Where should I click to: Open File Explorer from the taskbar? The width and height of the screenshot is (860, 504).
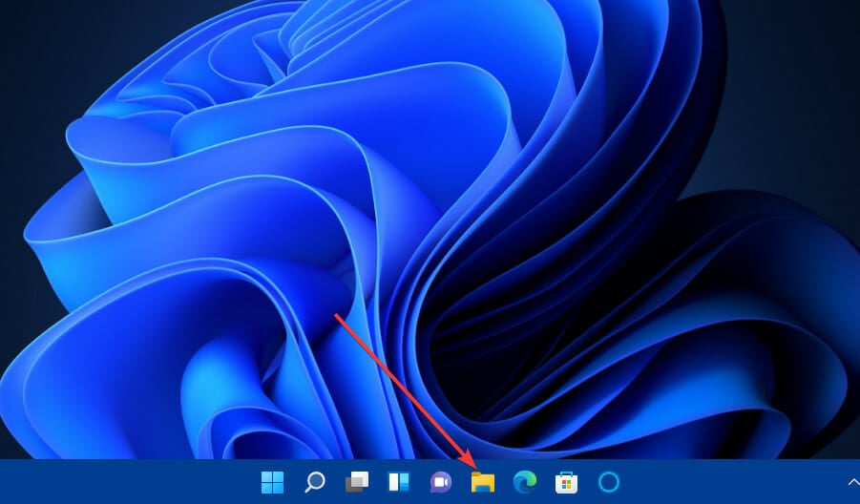point(482,482)
